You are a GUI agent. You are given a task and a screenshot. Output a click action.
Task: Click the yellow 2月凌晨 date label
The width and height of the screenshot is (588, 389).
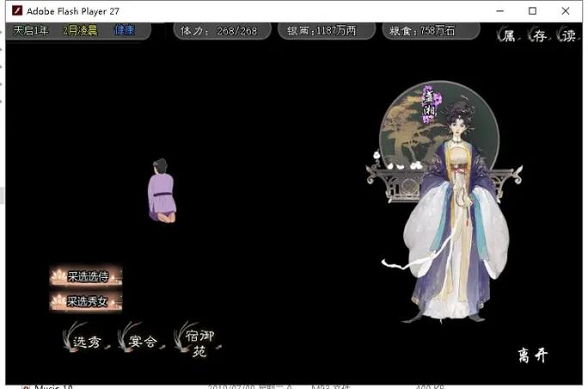pos(80,30)
